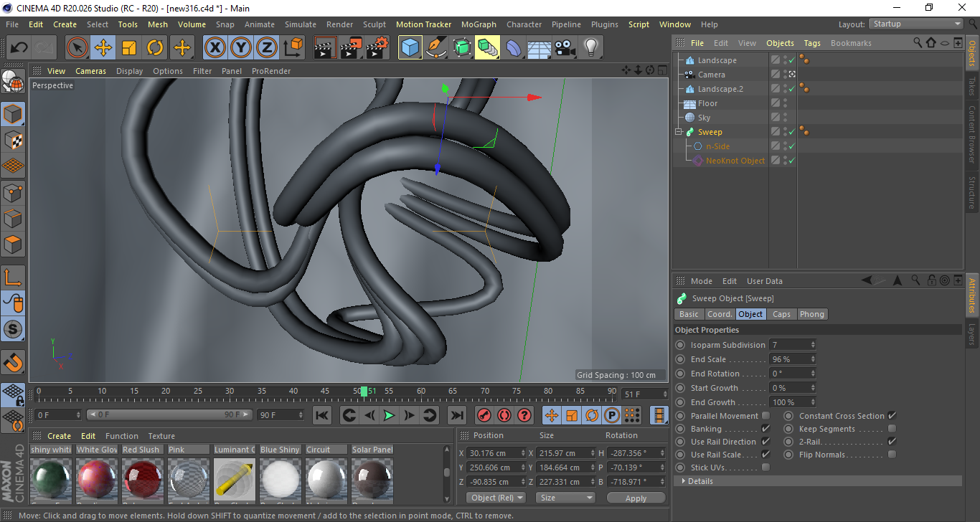Enable Stick UVs checkbox

[765, 468]
